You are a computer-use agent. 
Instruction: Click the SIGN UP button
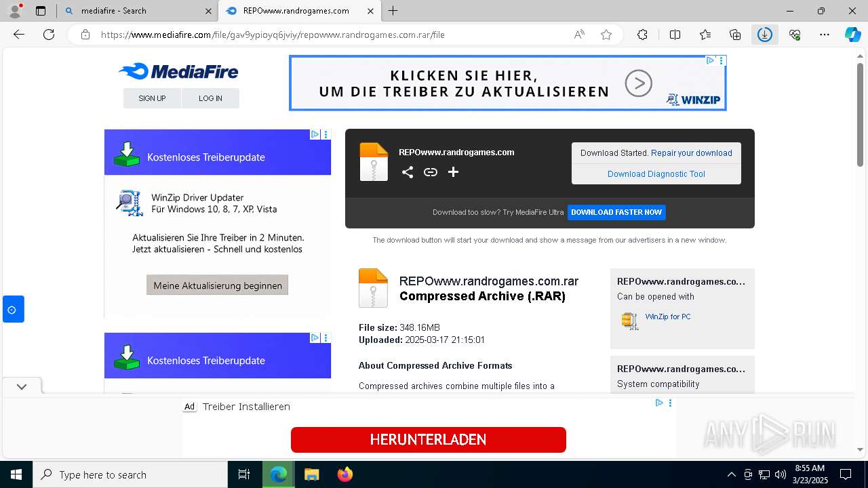tap(152, 98)
